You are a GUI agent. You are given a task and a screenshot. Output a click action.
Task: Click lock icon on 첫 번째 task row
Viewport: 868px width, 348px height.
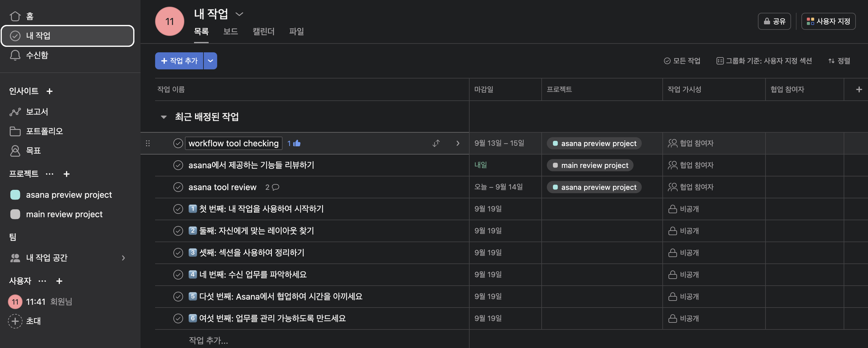672,209
